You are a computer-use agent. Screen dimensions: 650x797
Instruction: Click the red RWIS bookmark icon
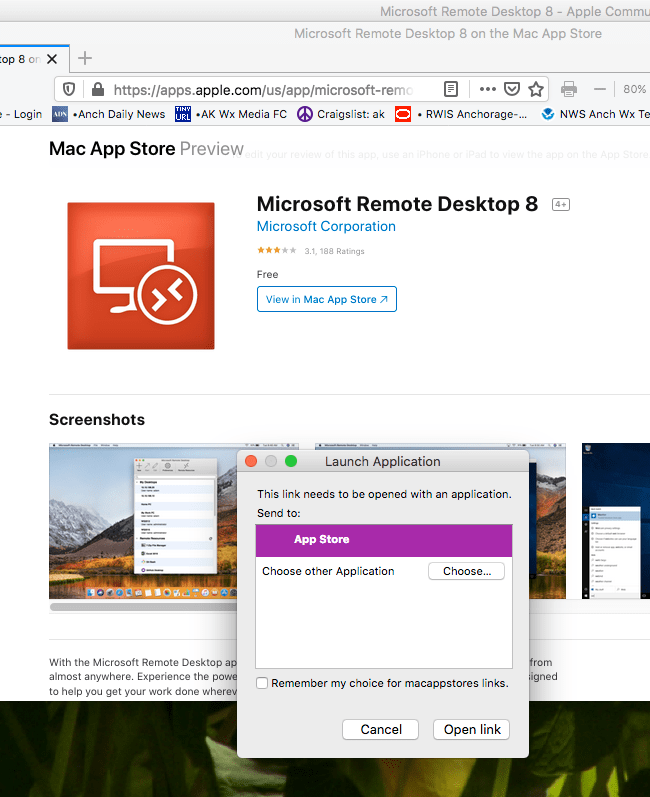403,114
